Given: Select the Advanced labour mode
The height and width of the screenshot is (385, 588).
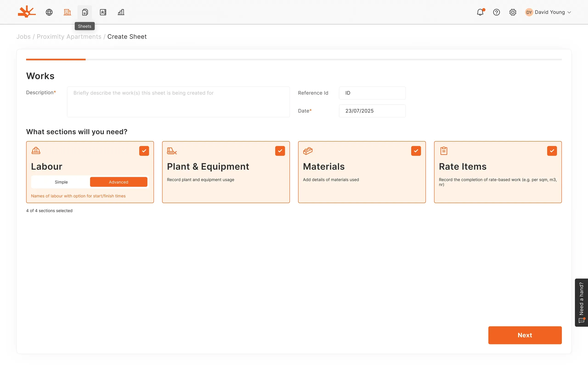Looking at the screenshot, I should coord(119,182).
